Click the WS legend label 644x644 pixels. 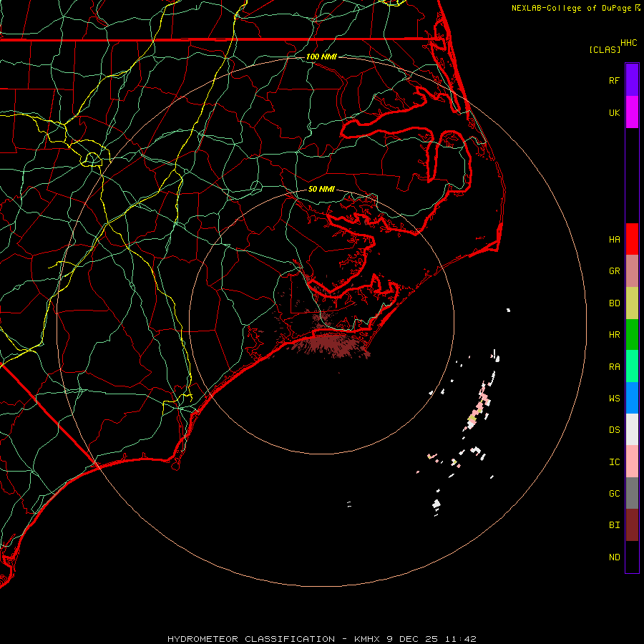[x=615, y=399]
